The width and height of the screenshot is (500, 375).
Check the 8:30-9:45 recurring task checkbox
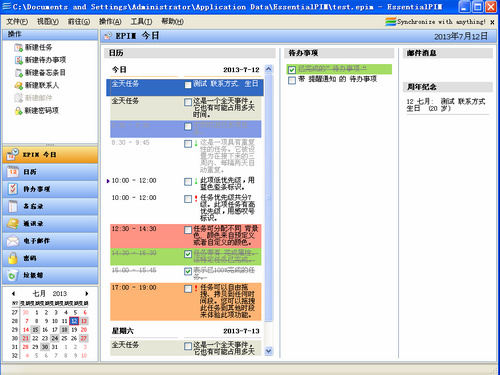188,144
